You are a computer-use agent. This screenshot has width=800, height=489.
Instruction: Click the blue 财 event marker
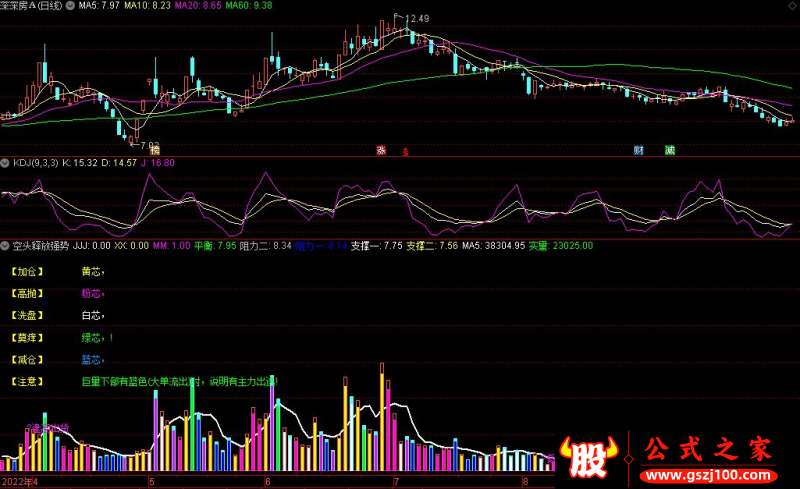tap(639, 150)
